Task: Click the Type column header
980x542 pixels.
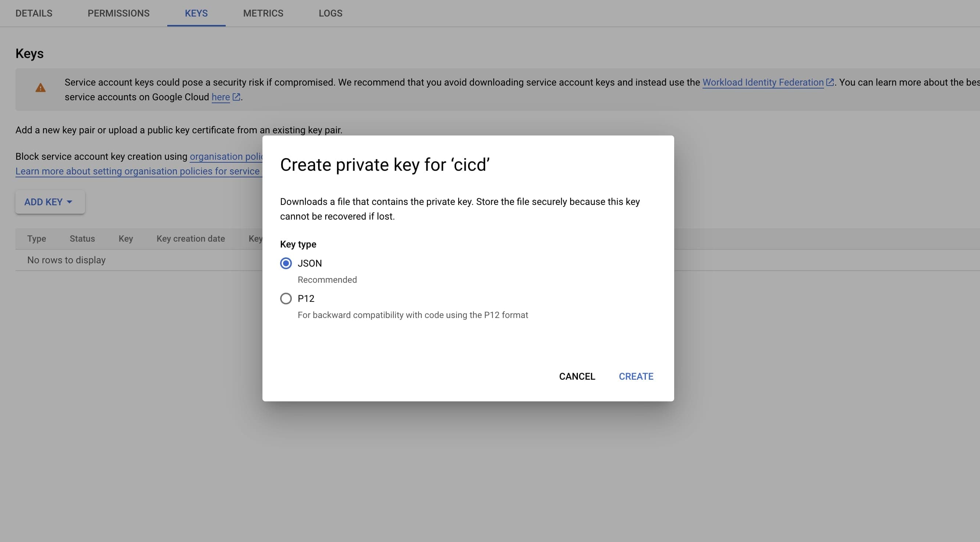Action: tap(36, 239)
